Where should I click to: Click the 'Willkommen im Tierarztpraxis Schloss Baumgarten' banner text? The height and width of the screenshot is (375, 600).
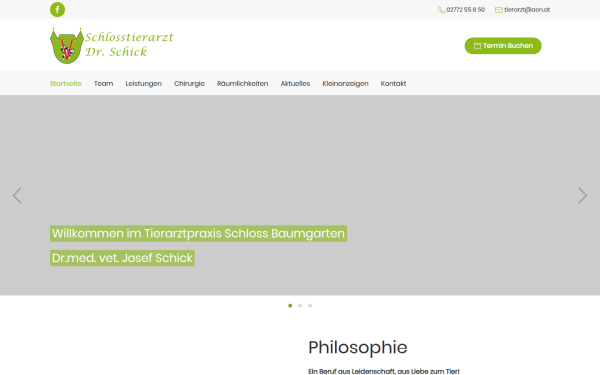(x=198, y=233)
